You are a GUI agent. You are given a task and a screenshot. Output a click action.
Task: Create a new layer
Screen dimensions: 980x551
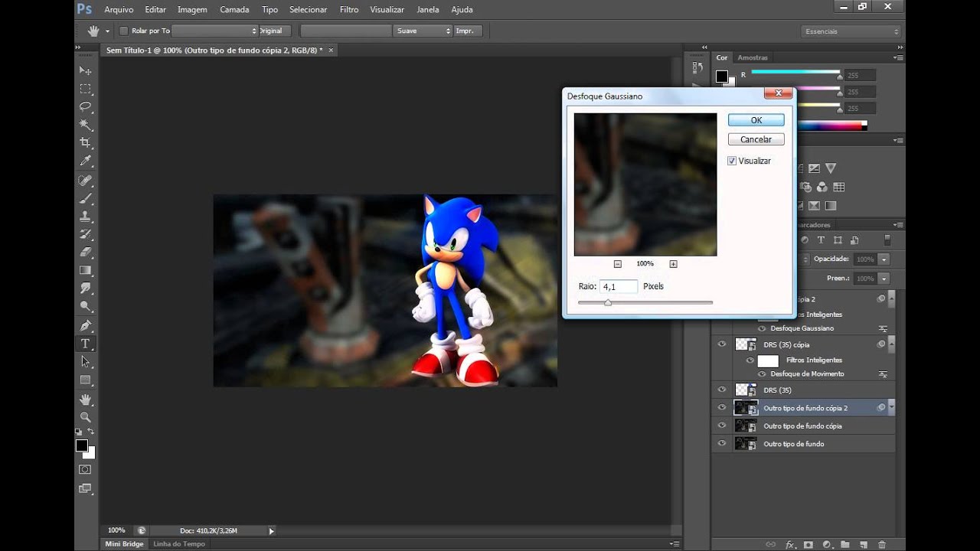click(x=863, y=544)
